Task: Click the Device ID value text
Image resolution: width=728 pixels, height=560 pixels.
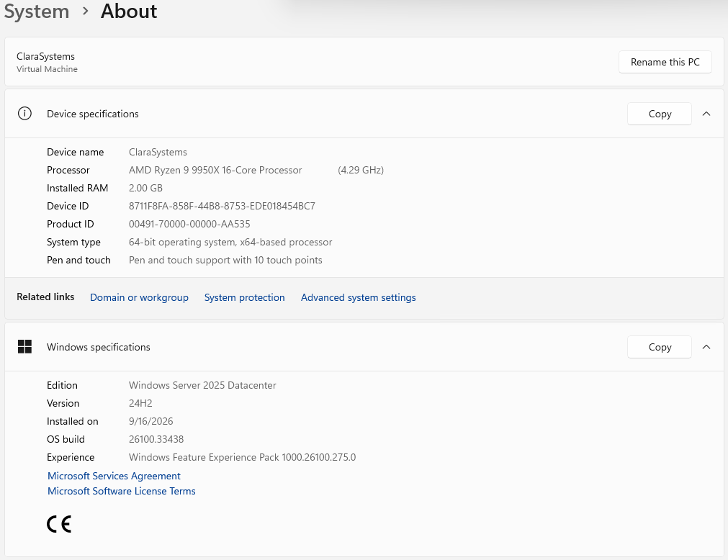Action: [222, 206]
